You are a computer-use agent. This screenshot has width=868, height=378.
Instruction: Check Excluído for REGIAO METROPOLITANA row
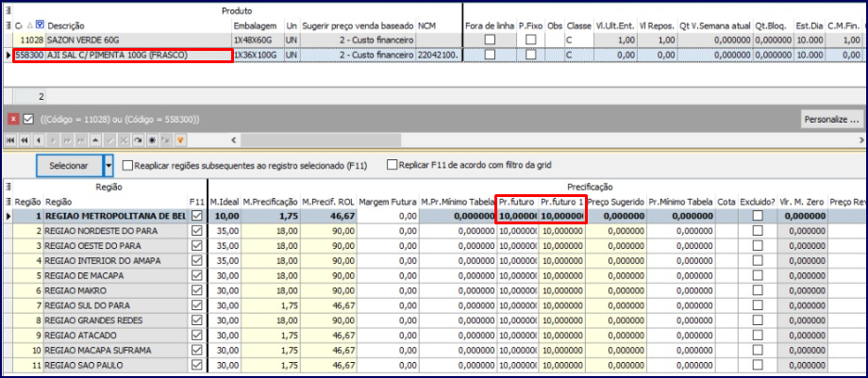tap(758, 216)
